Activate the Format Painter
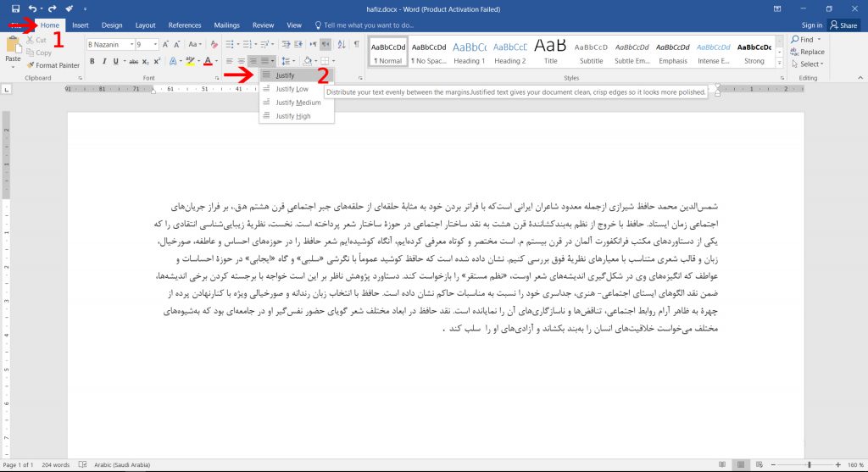 (53, 65)
